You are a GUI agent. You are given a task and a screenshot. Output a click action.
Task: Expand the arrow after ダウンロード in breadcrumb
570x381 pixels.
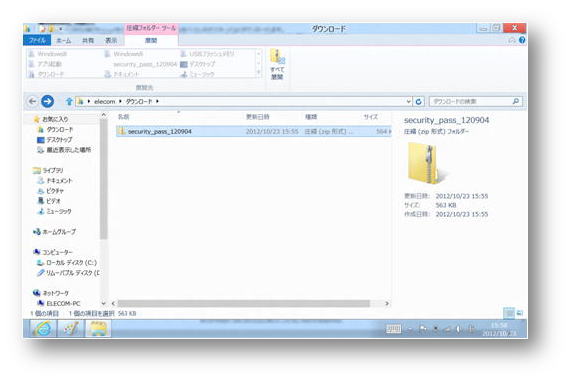click(x=157, y=101)
